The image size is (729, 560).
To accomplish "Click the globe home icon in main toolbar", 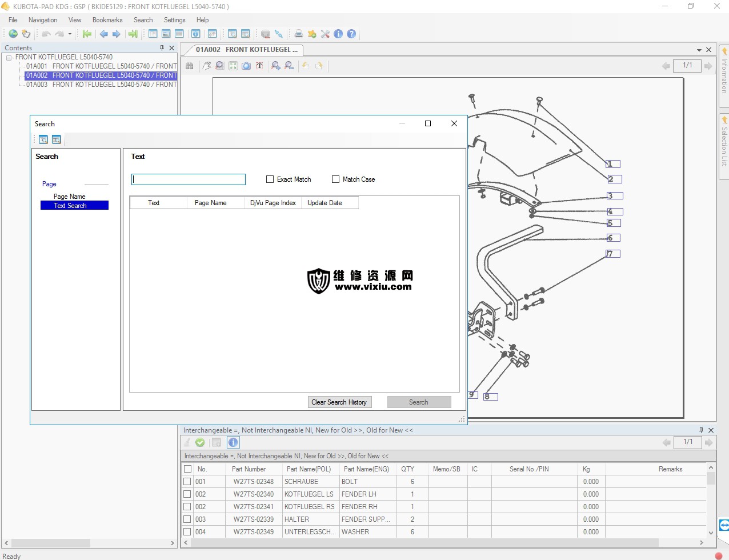I will coord(13,34).
